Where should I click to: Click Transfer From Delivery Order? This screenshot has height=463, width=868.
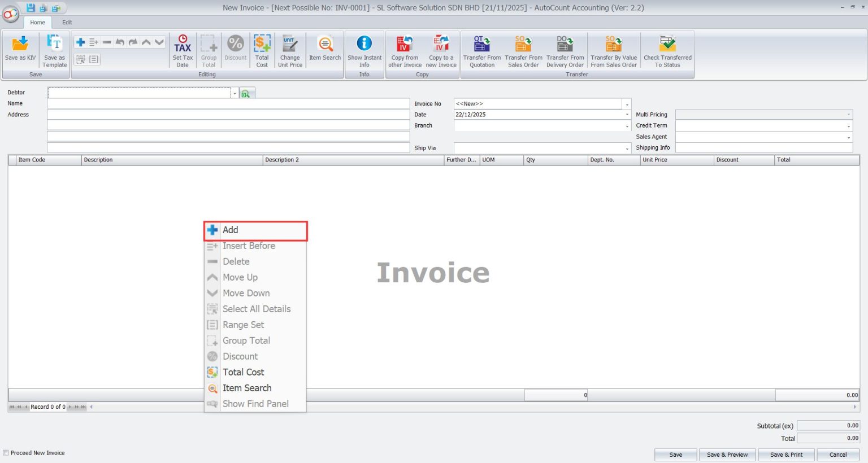click(565, 50)
